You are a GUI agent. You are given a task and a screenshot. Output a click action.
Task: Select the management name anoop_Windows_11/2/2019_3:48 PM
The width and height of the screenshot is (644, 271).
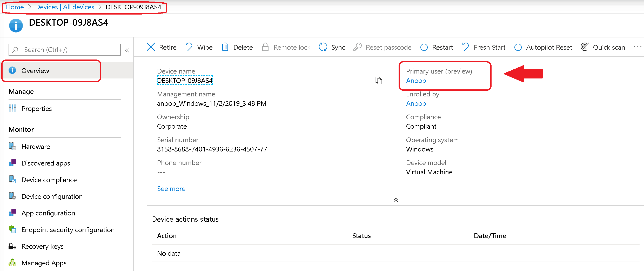[x=212, y=103]
